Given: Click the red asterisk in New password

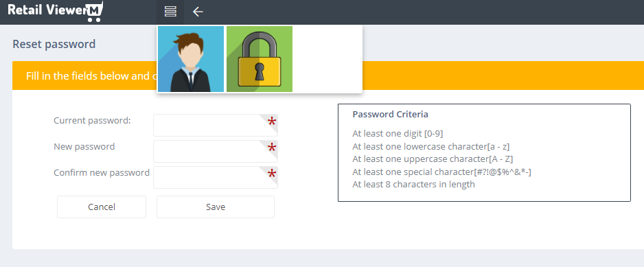Looking at the screenshot, I should click(x=271, y=149).
